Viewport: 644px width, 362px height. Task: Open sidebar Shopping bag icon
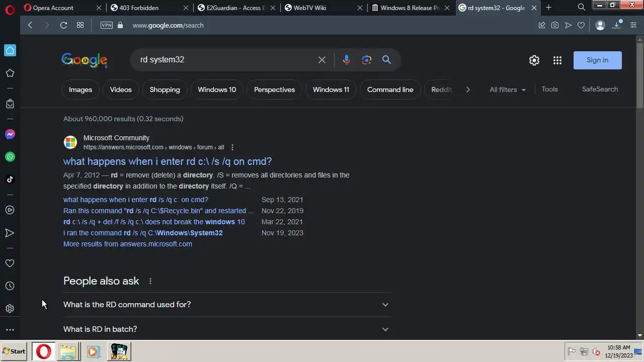(x=10, y=104)
